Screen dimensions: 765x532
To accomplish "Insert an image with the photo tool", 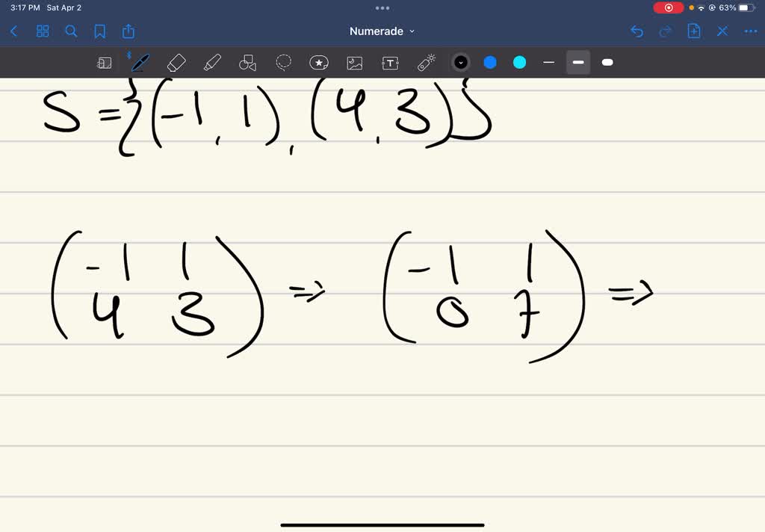I will pos(354,62).
